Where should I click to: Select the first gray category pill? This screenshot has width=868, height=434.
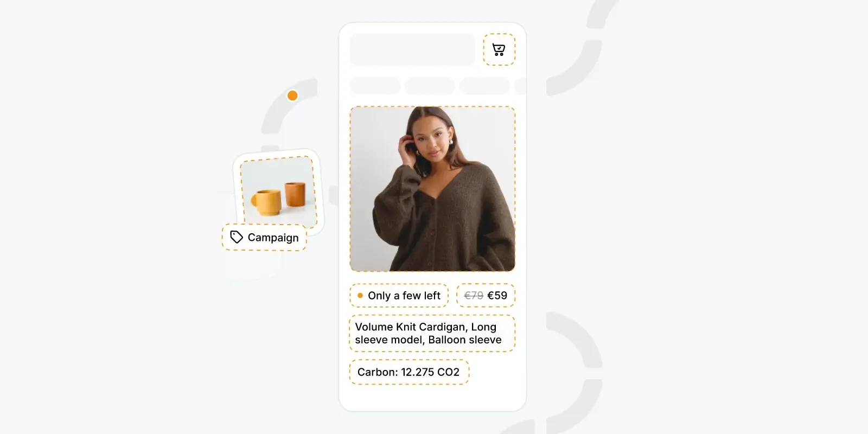coord(375,86)
